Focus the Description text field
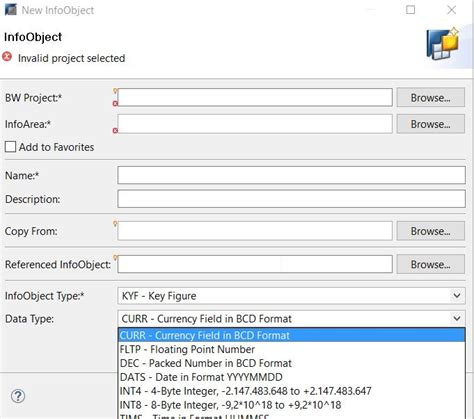Screen dimensions: 474x419 [291, 199]
